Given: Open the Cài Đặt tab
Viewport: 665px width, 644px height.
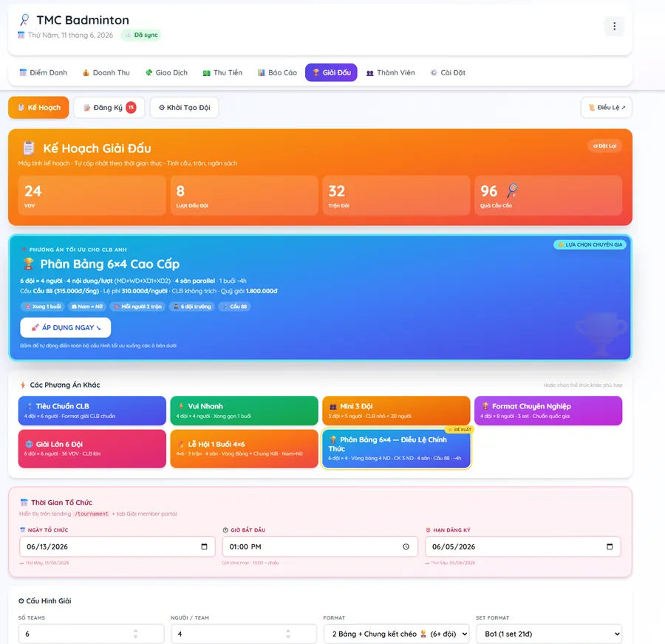Looking at the screenshot, I should tap(448, 72).
